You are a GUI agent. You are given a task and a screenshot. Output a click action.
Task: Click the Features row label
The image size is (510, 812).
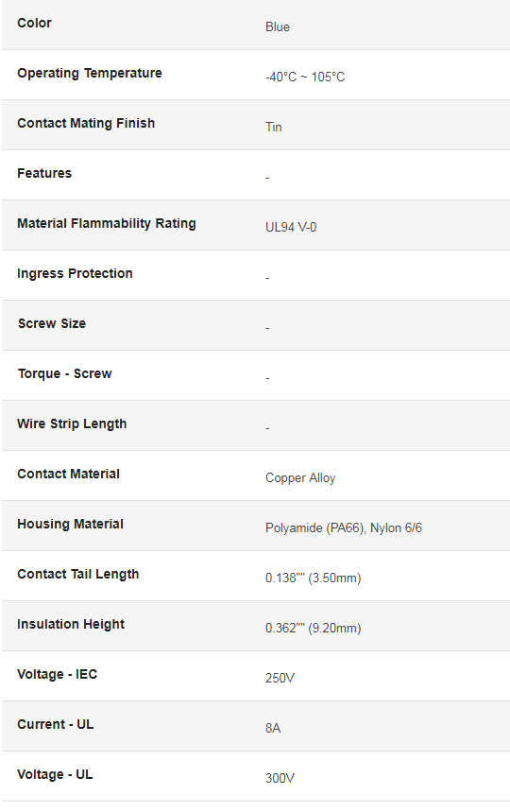tap(44, 174)
